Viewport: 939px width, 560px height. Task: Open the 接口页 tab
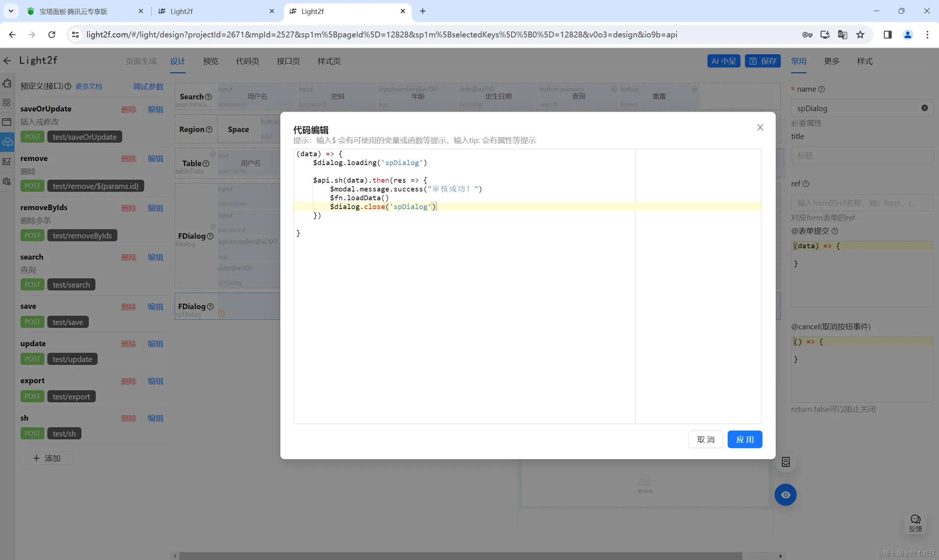[288, 61]
